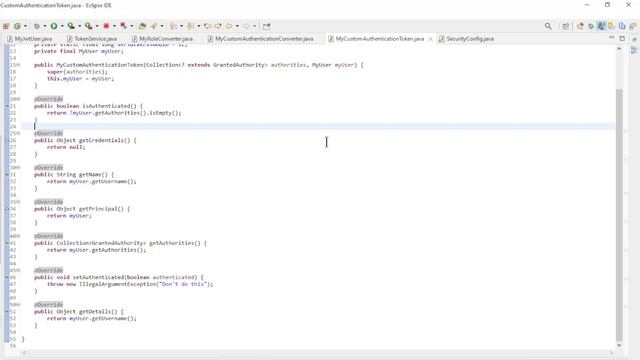The height and width of the screenshot is (360, 640).
Task: Click the last perspective icon at far right
Action: 633,26
